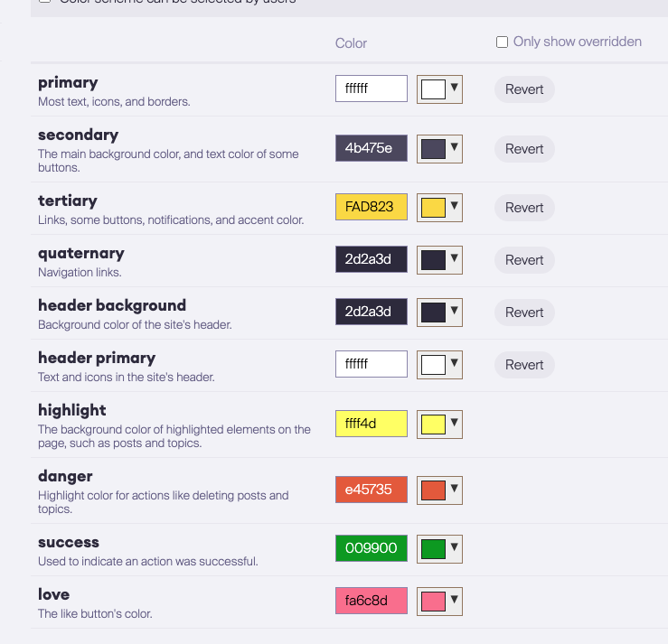Expand the quaternary color picker
The height and width of the screenshot is (644, 668).
439,260
